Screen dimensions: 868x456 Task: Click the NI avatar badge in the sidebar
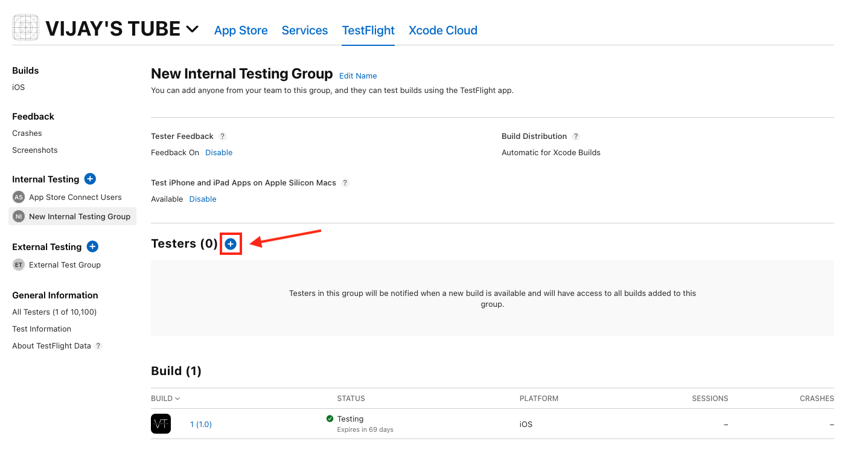[x=19, y=216]
